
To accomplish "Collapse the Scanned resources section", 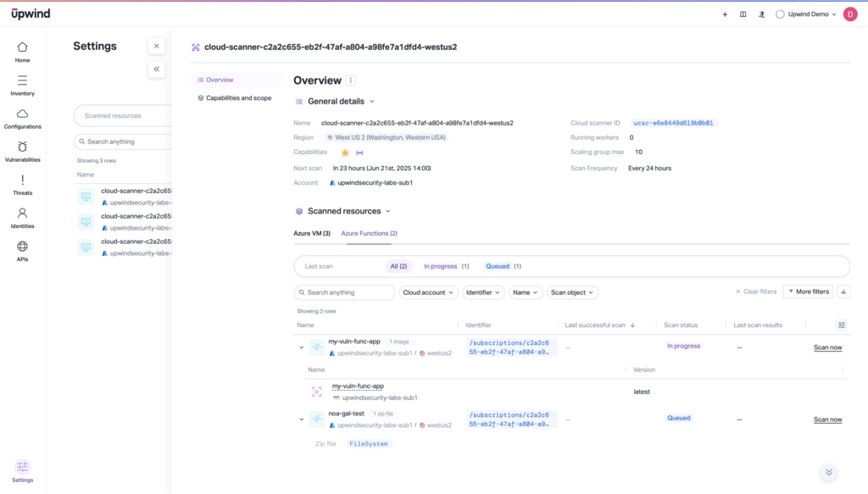I will (x=388, y=211).
